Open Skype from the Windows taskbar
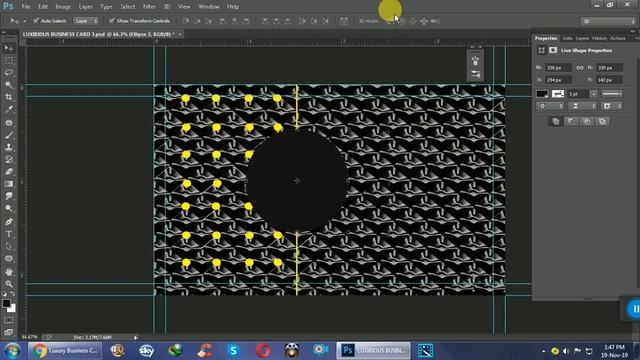The image size is (640, 360). [x=233, y=351]
